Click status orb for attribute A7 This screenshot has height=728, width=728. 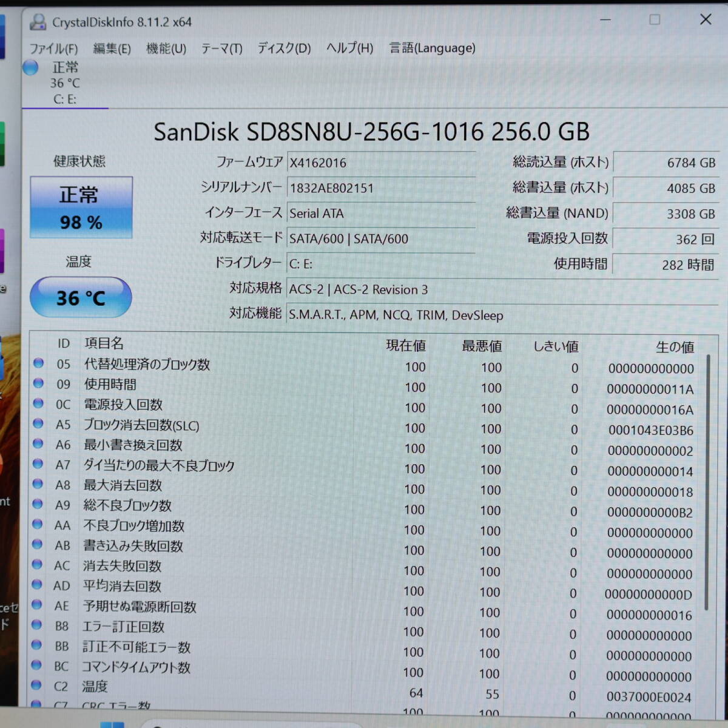tap(38, 463)
